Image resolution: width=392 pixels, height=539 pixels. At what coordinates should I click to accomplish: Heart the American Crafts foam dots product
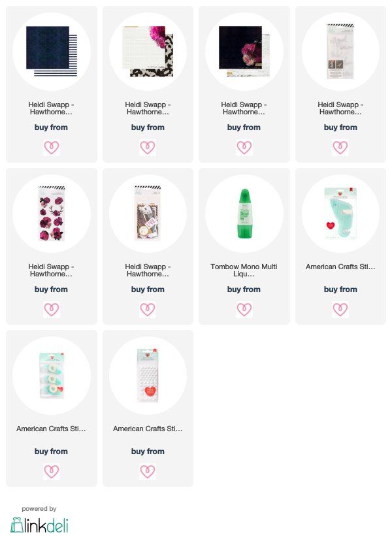pos(148,471)
